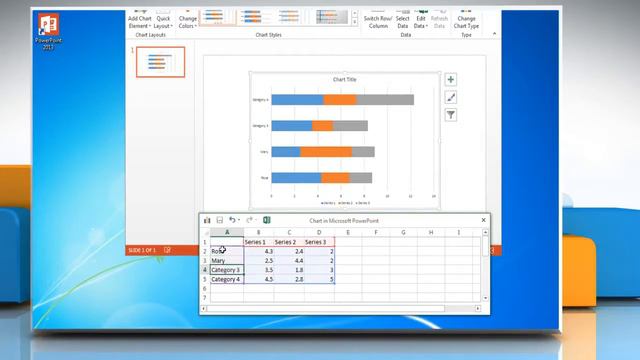Click cell with value 4.3

[259, 251]
